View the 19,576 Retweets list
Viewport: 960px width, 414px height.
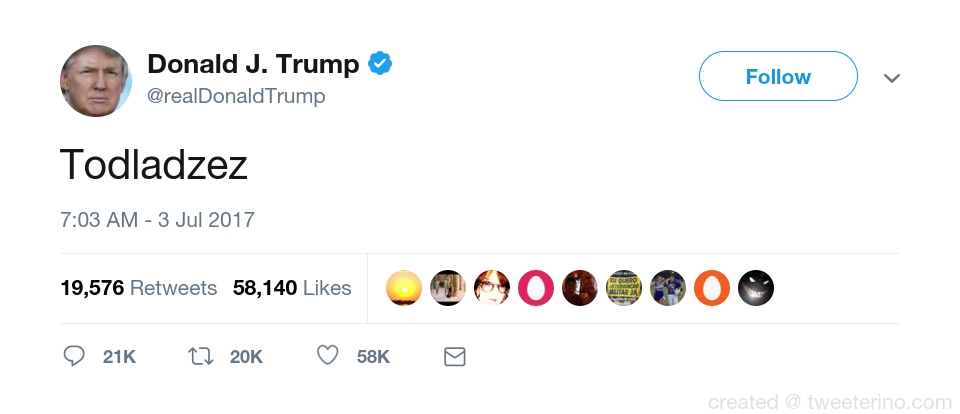pos(138,288)
